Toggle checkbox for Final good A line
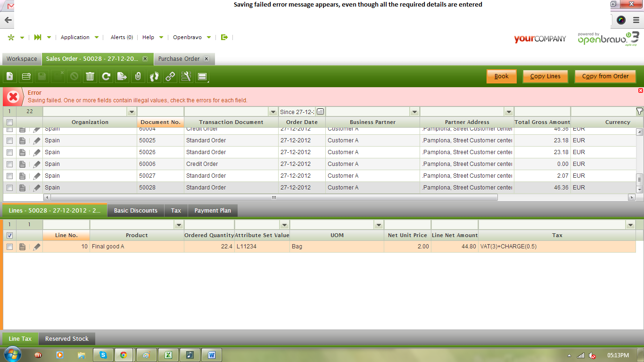This screenshot has height=362, width=644. click(x=9, y=247)
